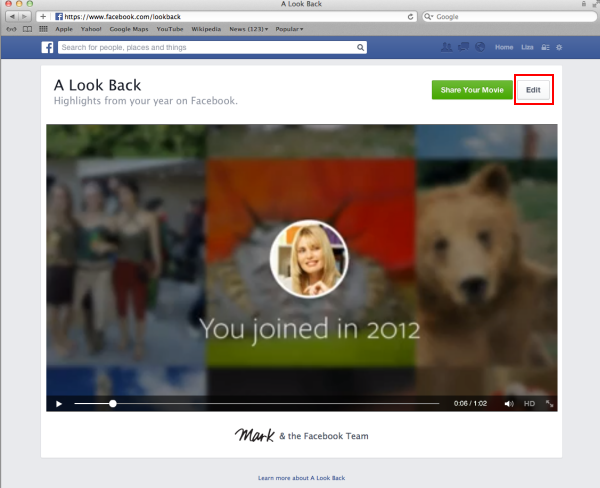Click the Share Your Movie button
The width and height of the screenshot is (600, 488).
click(472, 90)
